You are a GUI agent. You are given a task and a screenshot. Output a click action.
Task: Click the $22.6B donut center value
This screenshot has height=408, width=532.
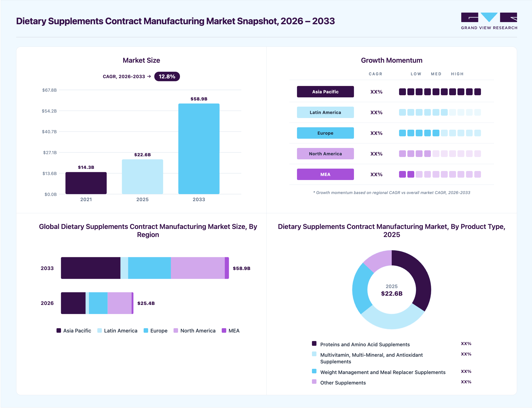[x=392, y=294]
